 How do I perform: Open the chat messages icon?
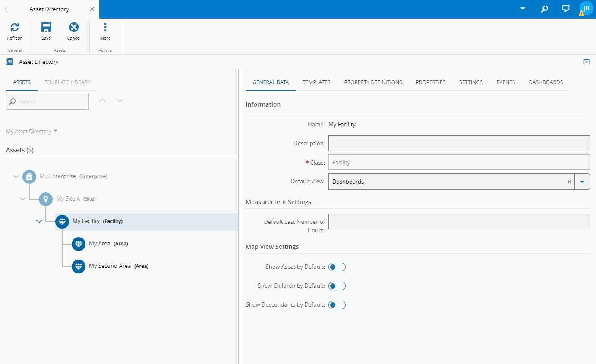pyautogui.click(x=566, y=9)
